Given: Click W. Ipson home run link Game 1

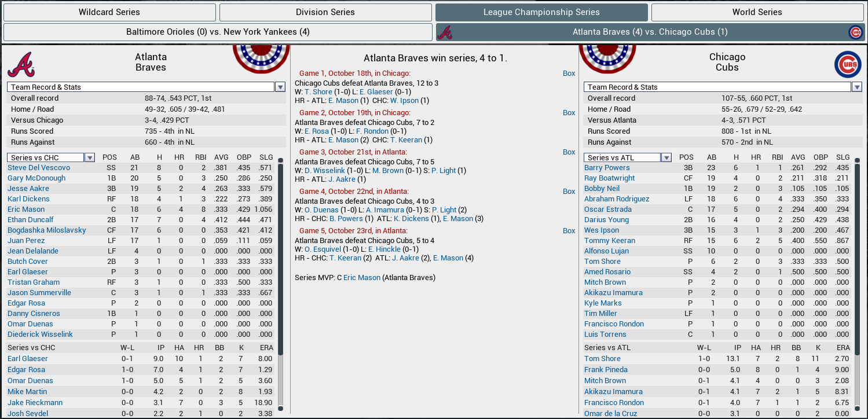Looking at the screenshot, I should pos(404,101).
